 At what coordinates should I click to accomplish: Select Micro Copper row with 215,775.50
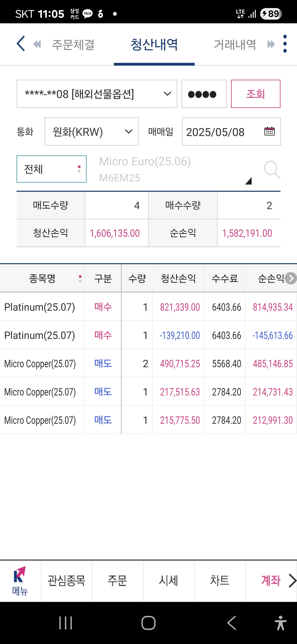click(x=148, y=420)
